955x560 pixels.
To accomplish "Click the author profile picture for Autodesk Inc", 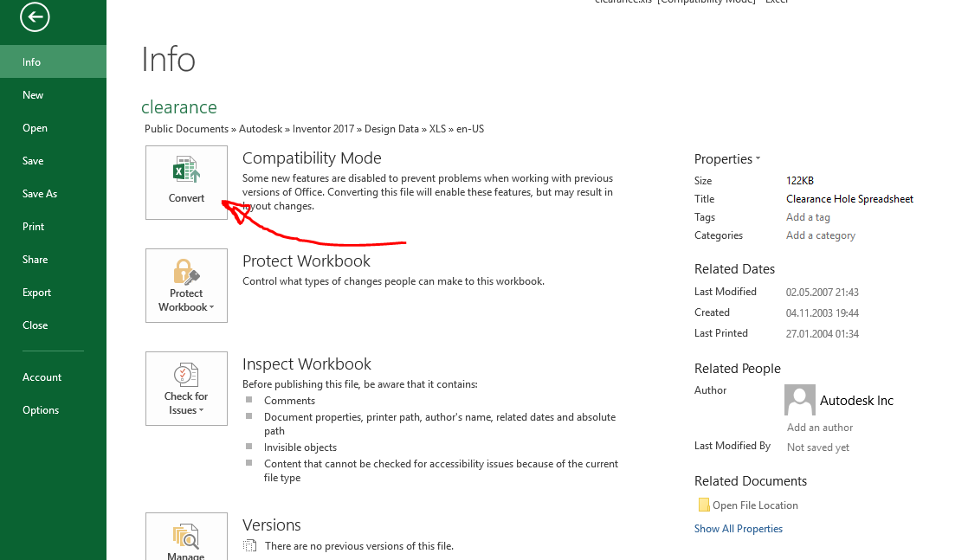I will click(x=799, y=400).
